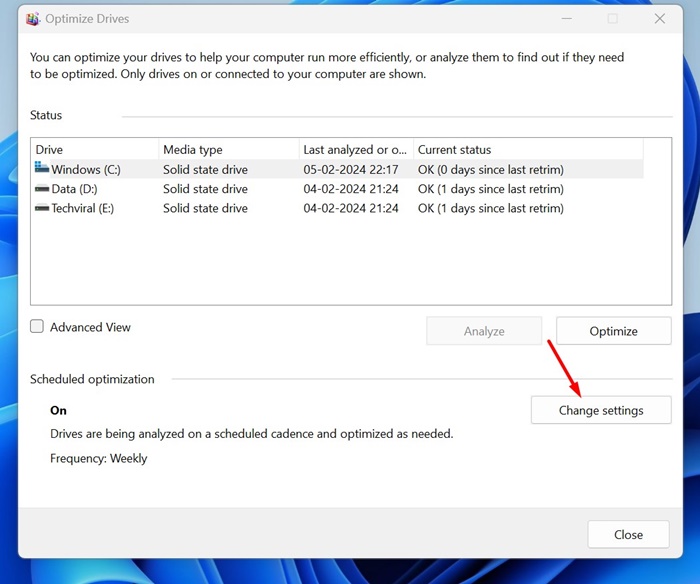Click the Last analyzed column header
Image resolution: width=700 pixels, height=584 pixels.
[x=355, y=150]
